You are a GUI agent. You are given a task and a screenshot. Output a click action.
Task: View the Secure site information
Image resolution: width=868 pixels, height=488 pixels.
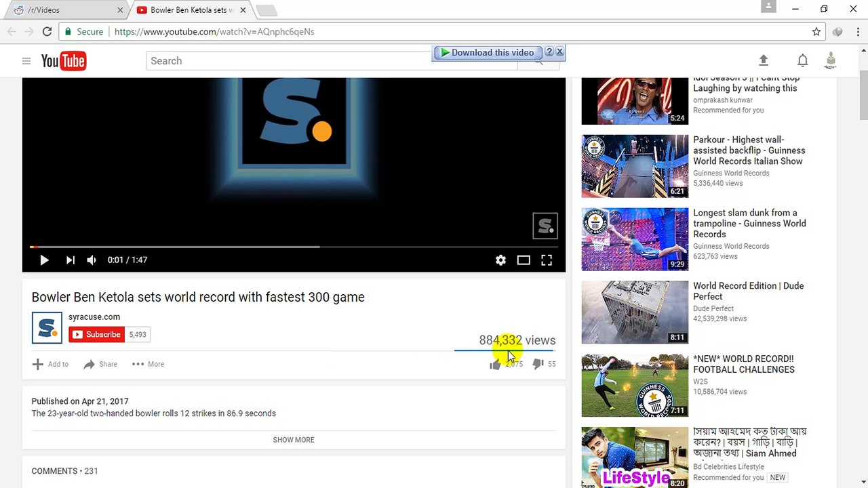(83, 32)
